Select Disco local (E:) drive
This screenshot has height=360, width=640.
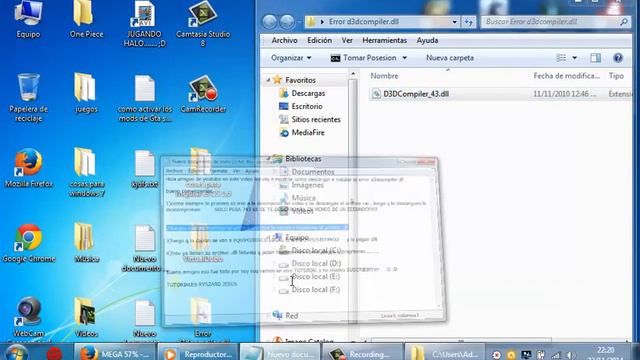[309, 277]
